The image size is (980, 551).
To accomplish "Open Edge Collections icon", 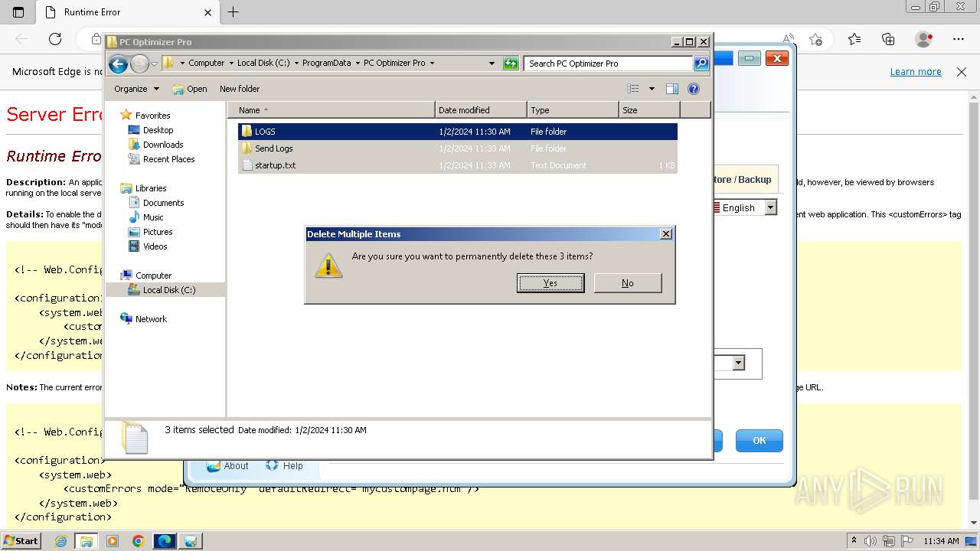I will click(x=888, y=39).
